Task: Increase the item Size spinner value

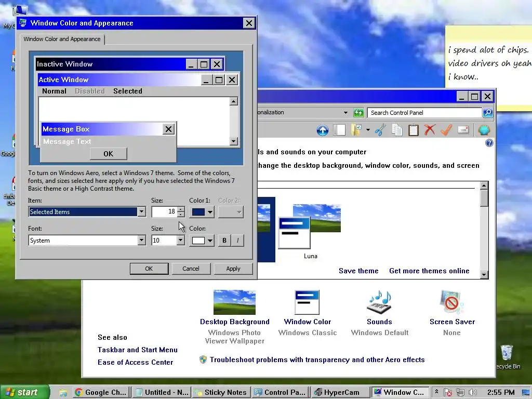Action: [181, 209]
